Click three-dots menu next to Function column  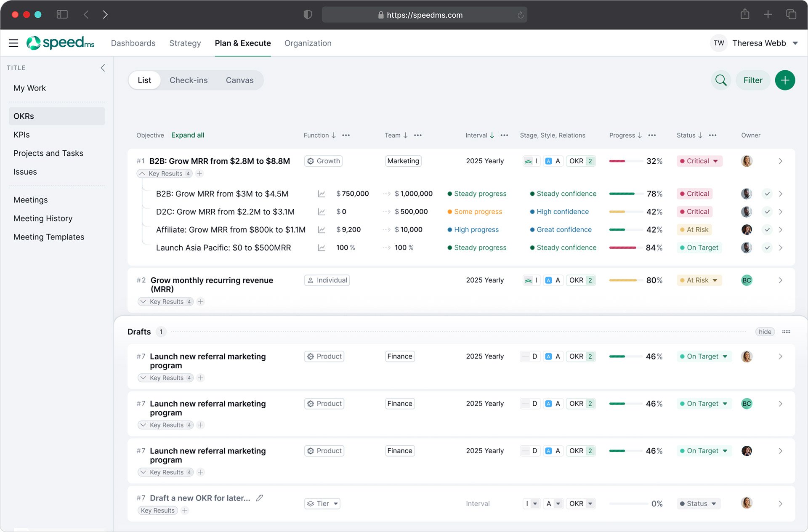click(x=346, y=135)
